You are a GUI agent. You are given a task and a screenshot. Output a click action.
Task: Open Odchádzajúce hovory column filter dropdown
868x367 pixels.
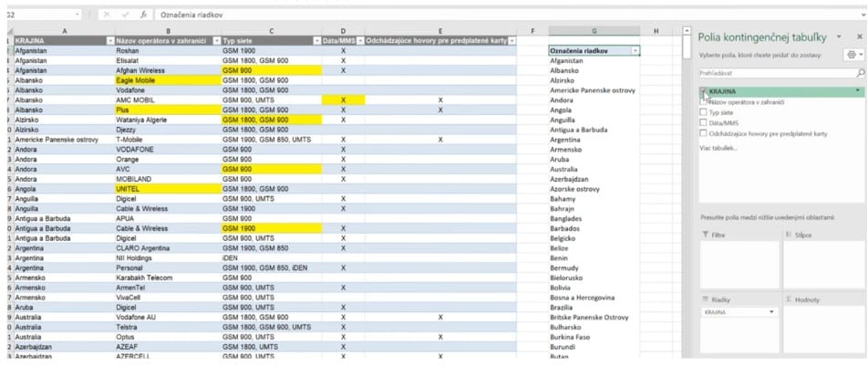[x=511, y=40]
